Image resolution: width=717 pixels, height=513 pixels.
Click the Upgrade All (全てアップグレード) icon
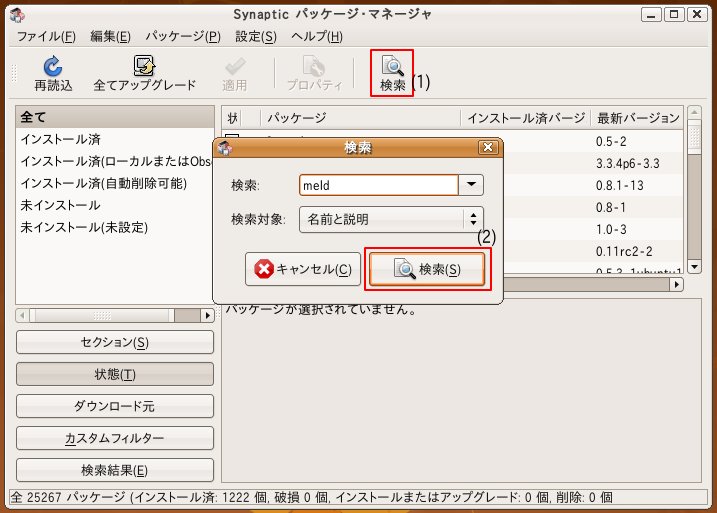coord(144,67)
